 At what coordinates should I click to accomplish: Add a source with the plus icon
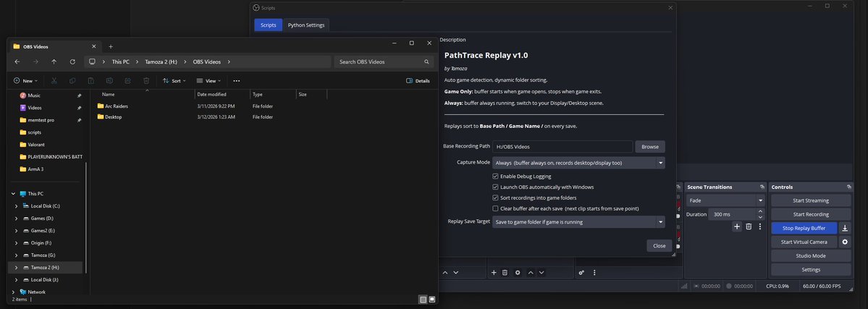click(494, 272)
